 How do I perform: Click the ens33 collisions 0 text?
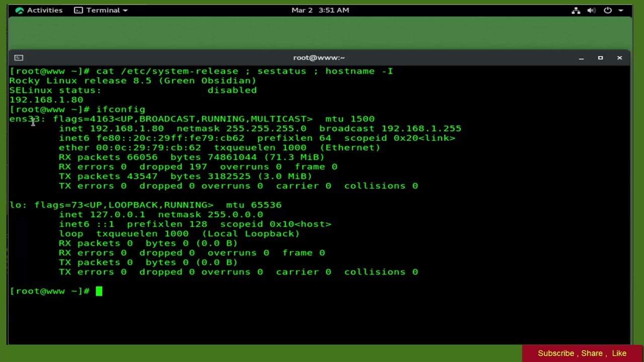point(381,186)
